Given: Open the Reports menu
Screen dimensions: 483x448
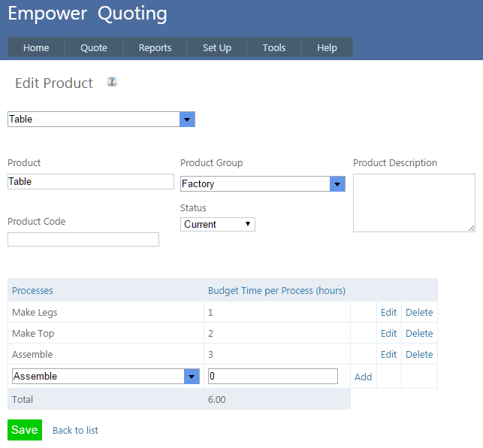Looking at the screenshot, I should click(x=155, y=47).
